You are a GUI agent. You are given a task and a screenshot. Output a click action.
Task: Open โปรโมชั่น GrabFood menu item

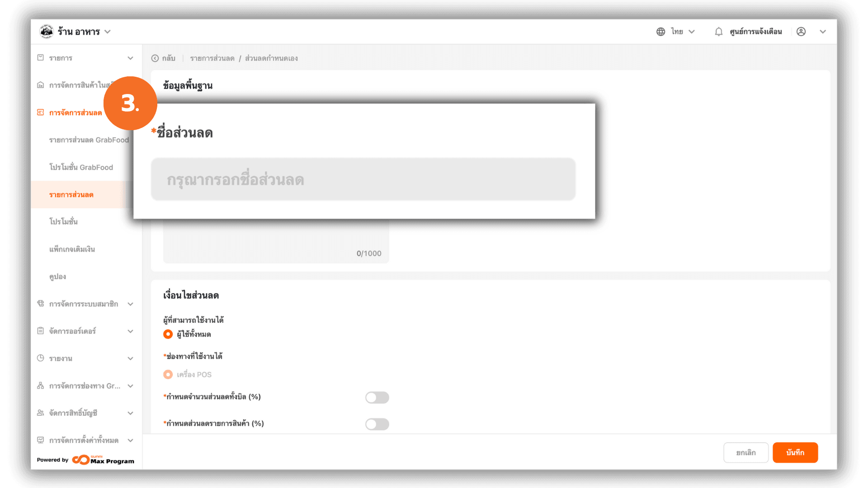tap(81, 167)
